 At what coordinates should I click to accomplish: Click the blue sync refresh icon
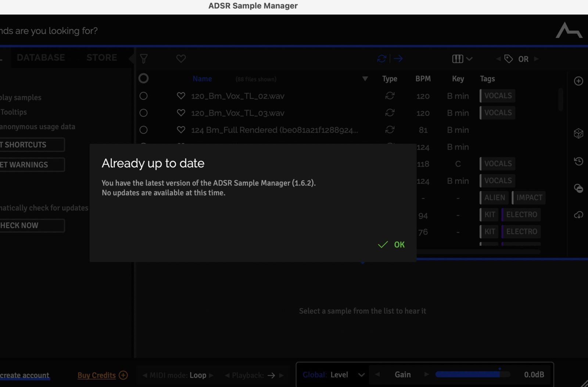coord(382,58)
